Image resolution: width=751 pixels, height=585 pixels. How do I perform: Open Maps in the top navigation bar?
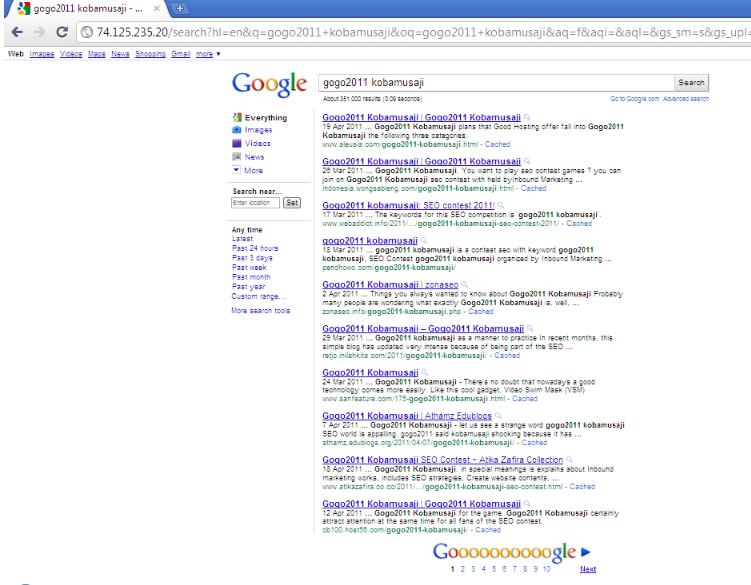pos(97,54)
